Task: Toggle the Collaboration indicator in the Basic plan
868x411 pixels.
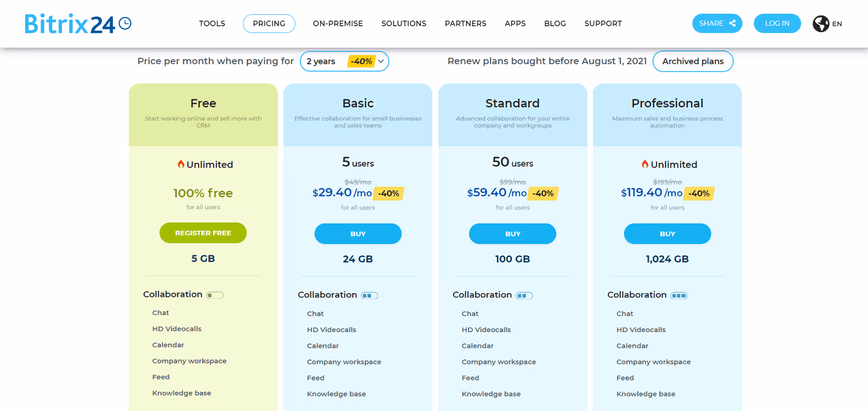Action: click(x=369, y=296)
